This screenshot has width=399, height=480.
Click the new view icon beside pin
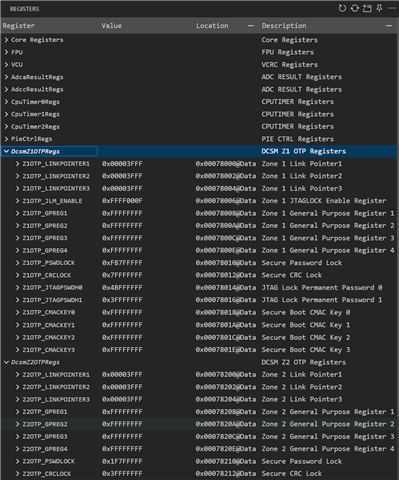(367, 8)
